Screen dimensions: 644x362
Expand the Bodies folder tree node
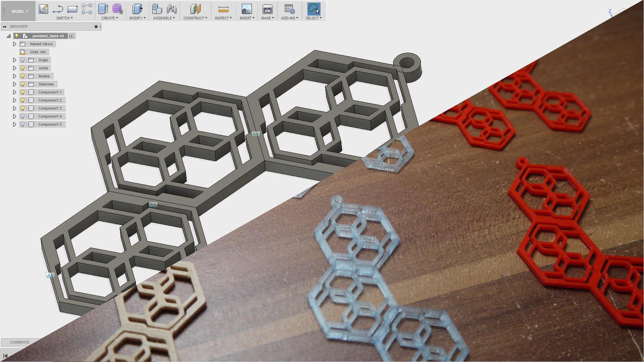point(14,76)
